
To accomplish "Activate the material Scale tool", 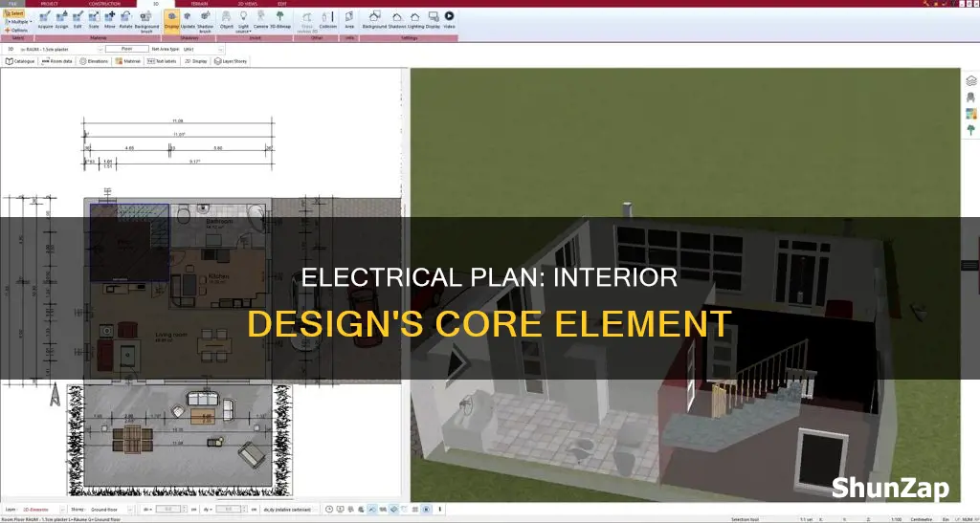I will click(x=94, y=20).
